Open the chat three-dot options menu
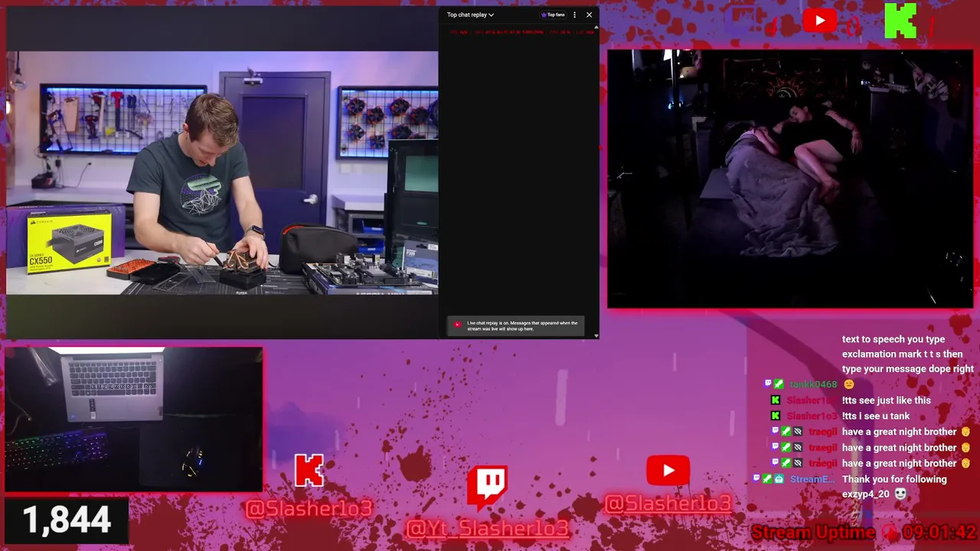The image size is (980, 551). [x=574, y=15]
